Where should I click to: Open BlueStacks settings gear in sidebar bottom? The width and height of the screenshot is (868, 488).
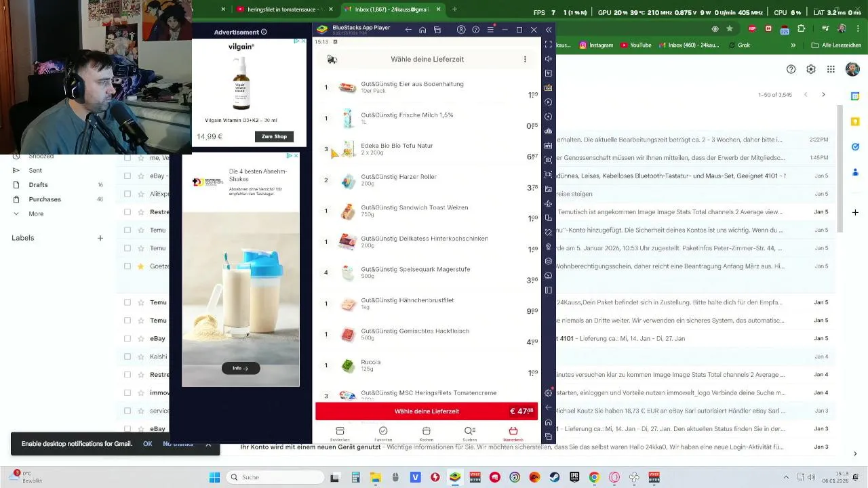[x=549, y=393]
